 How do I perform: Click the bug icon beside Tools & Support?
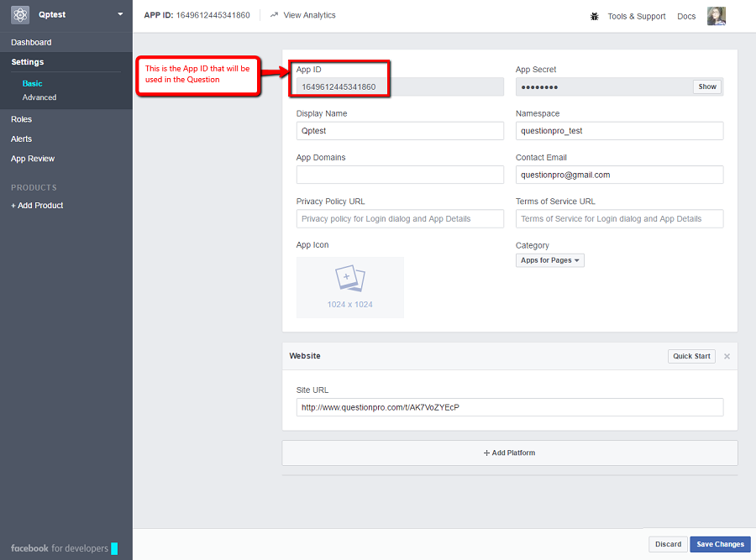point(595,17)
